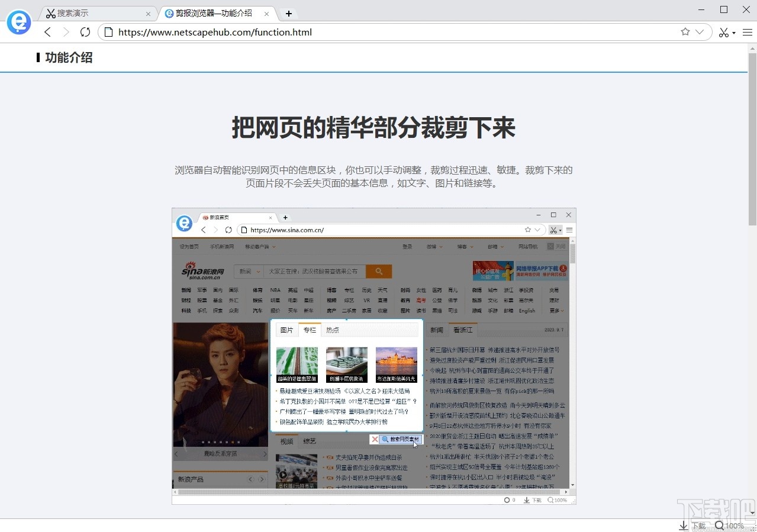Click the back navigation arrow
The width and height of the screenshot is (757, 532).
click(47, 33)
